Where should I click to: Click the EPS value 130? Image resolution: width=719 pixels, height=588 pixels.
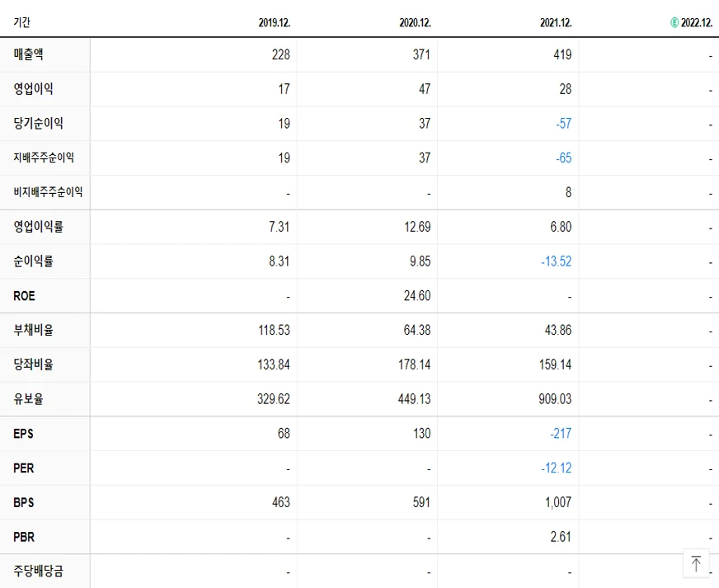[x=422, y=433]
